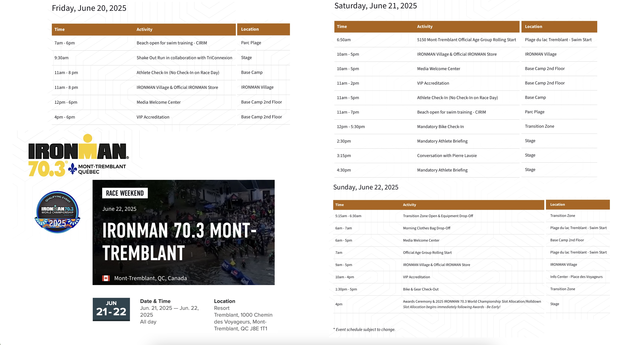The height and width of the screenshot is (345, 644).
Task: Click the 'Sunday, June 22, 2025' heading
Action: click(366, 187)
